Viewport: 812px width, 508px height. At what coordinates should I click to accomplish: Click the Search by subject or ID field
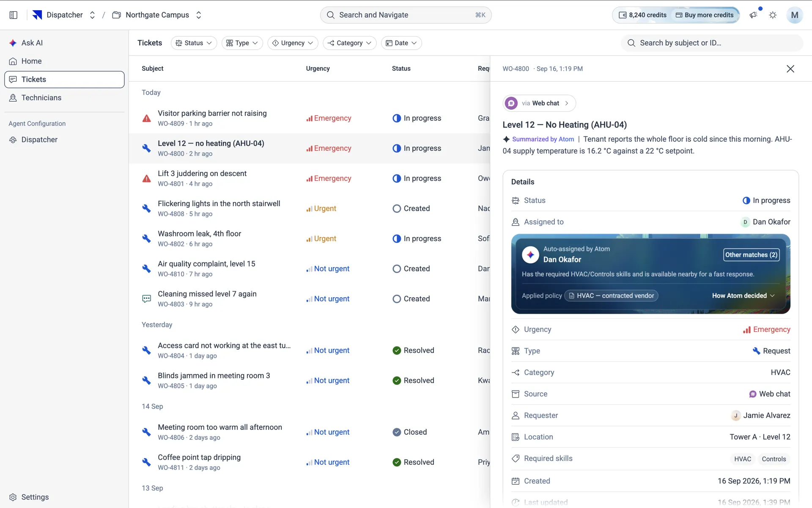[x=712, y=43]
